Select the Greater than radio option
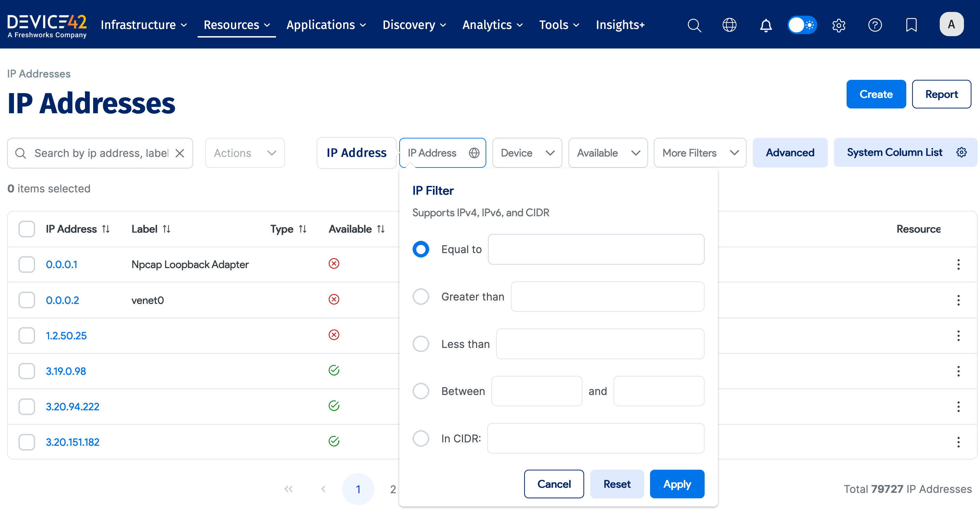 point(421,296)
